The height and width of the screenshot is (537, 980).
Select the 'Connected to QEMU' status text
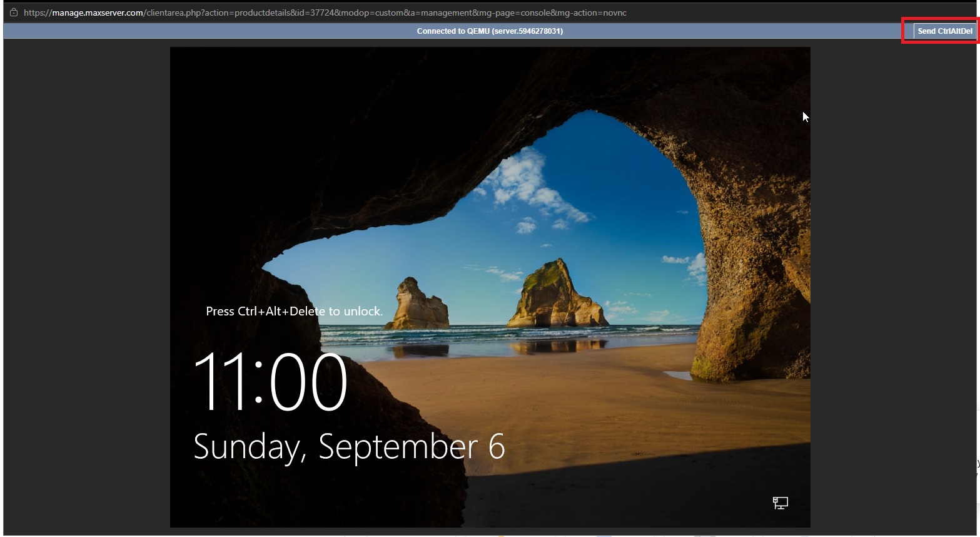[490, 31]
